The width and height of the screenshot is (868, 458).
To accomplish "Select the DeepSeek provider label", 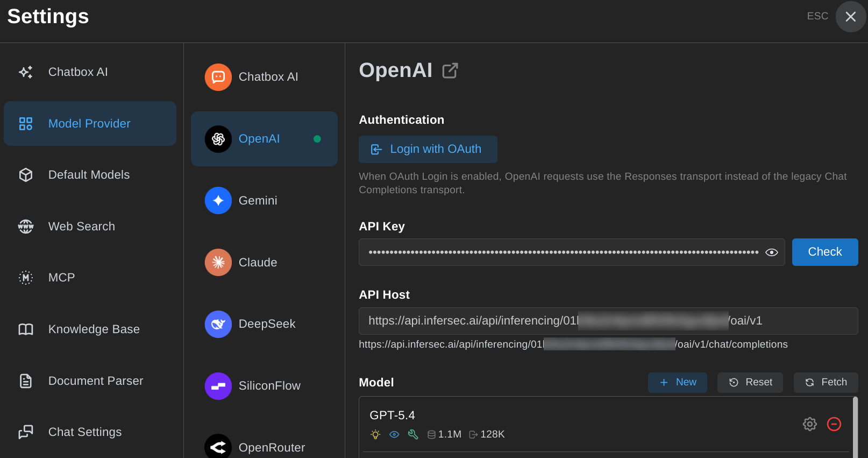I will [267, 324].
